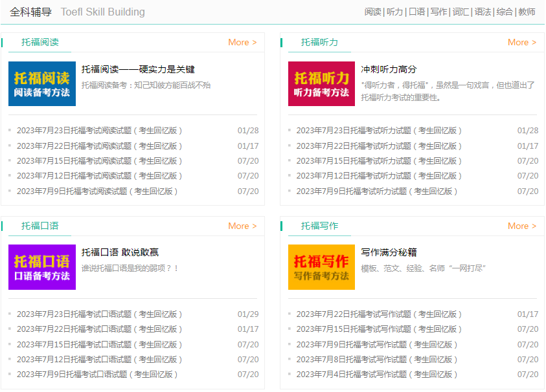Select the 托福阅读 section heading
Viewport: 546px width, 392px height.
click(40, 43)
